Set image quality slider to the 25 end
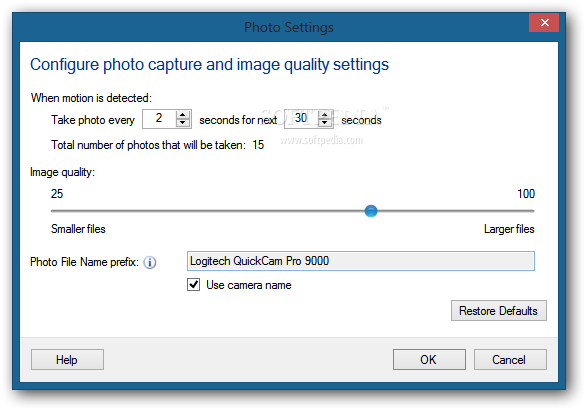Viewport: 586px width, 410px height. tap(53, 211)
